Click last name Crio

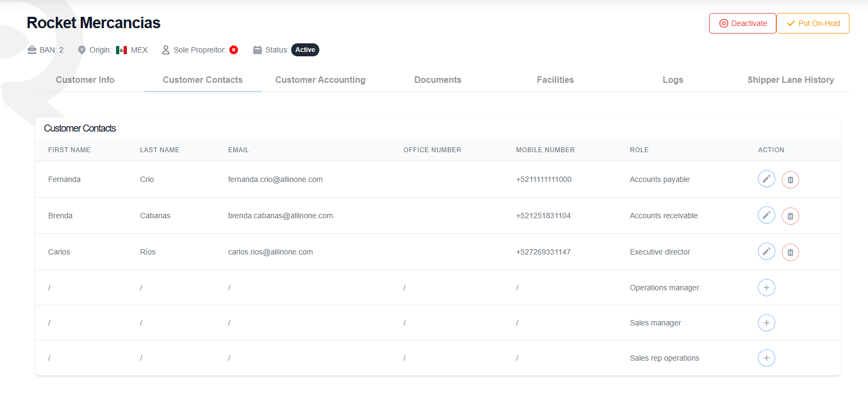click(x=147, y=179)
